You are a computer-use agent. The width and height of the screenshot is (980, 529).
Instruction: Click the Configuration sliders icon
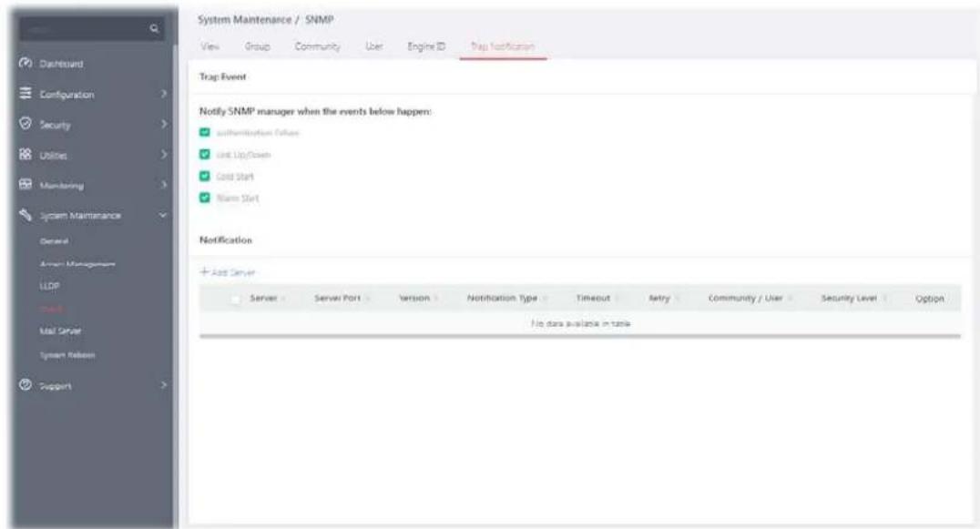[25, 94]
